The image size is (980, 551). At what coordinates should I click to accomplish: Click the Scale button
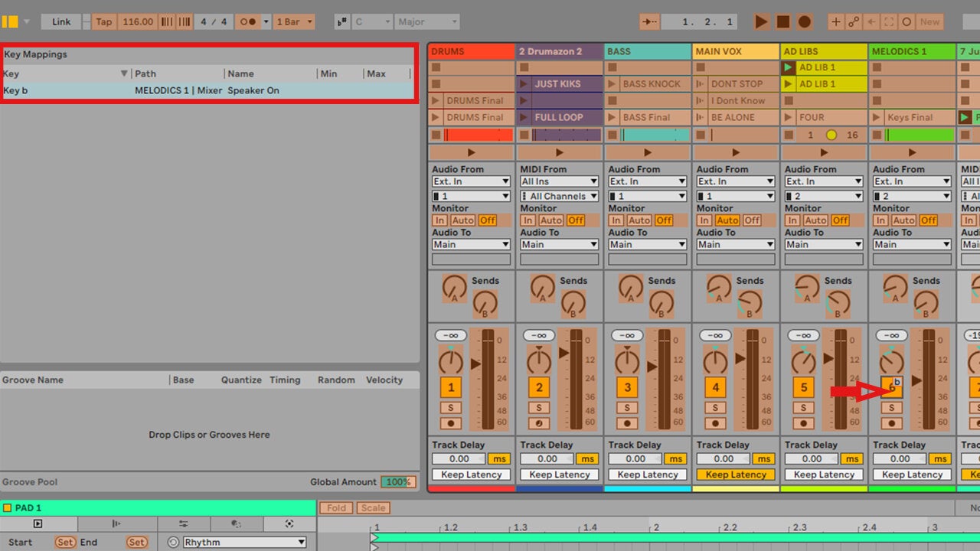pos(373,507)
